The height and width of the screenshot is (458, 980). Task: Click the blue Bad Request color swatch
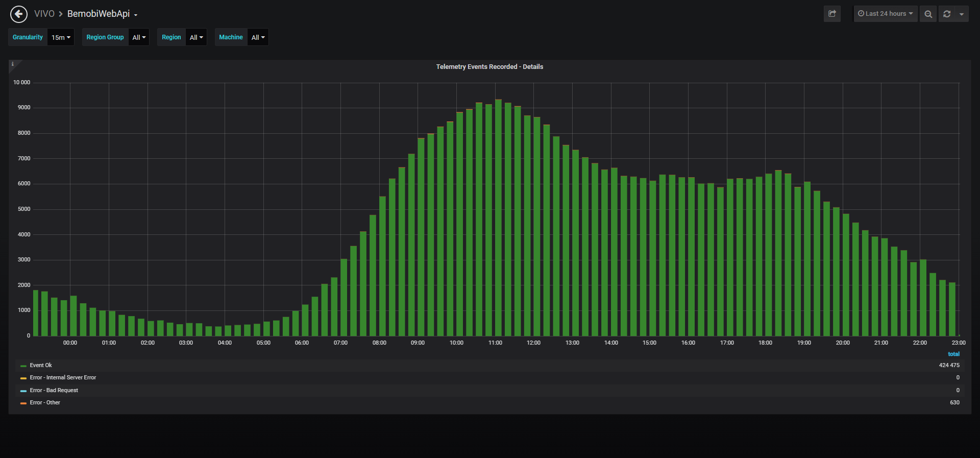(x=23, y=391)
